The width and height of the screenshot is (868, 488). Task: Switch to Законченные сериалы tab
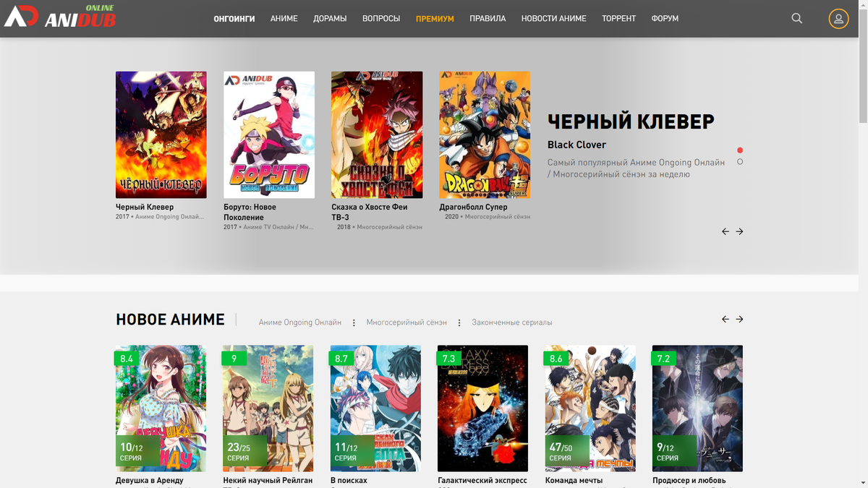click(x=512, y=322)
